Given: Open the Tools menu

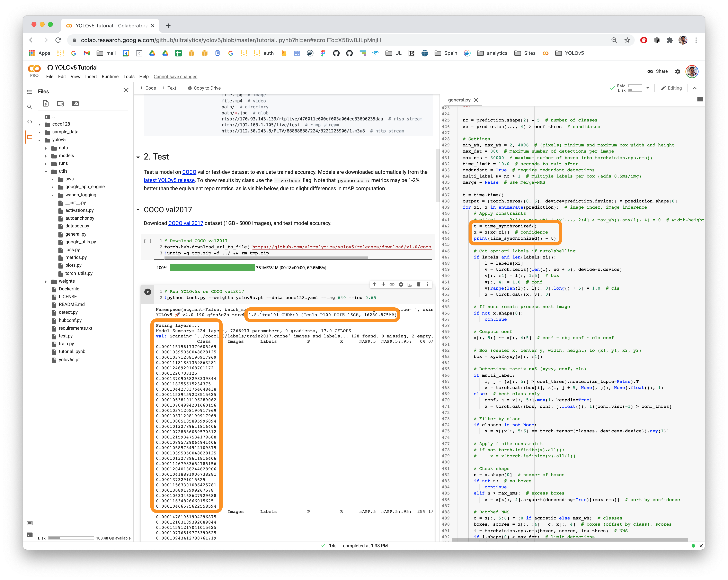Looking at the screenshot, I should click(x=129, y=77).
